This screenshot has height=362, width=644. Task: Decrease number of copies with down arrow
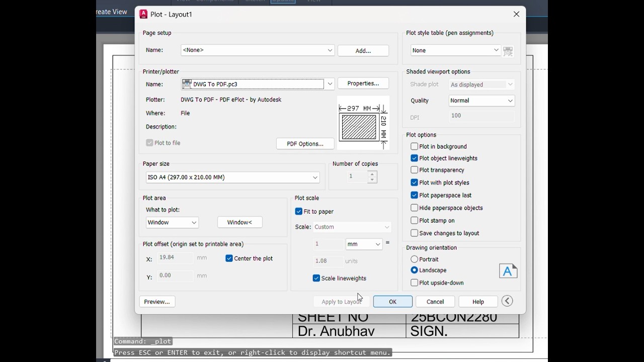click(372, 180)
